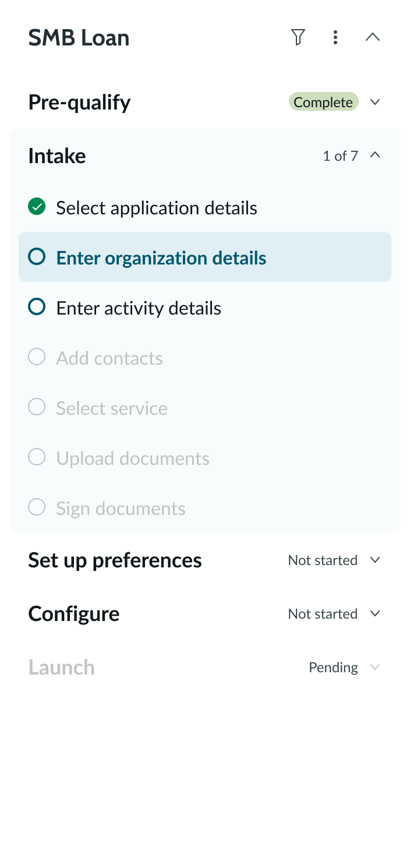Viewport: 410px width, 868px height.
Task: Click the step circle for Enter activity details
Action: point(36,306)
